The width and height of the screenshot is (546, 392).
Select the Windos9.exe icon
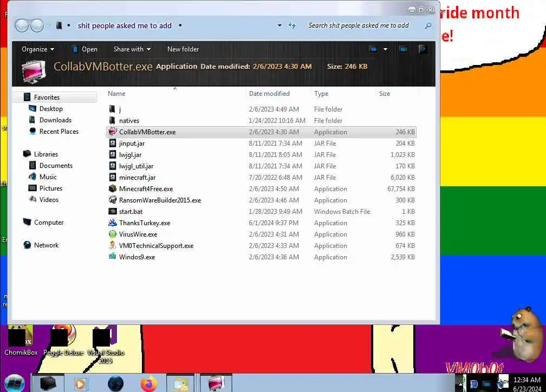[x=112, y=257]
